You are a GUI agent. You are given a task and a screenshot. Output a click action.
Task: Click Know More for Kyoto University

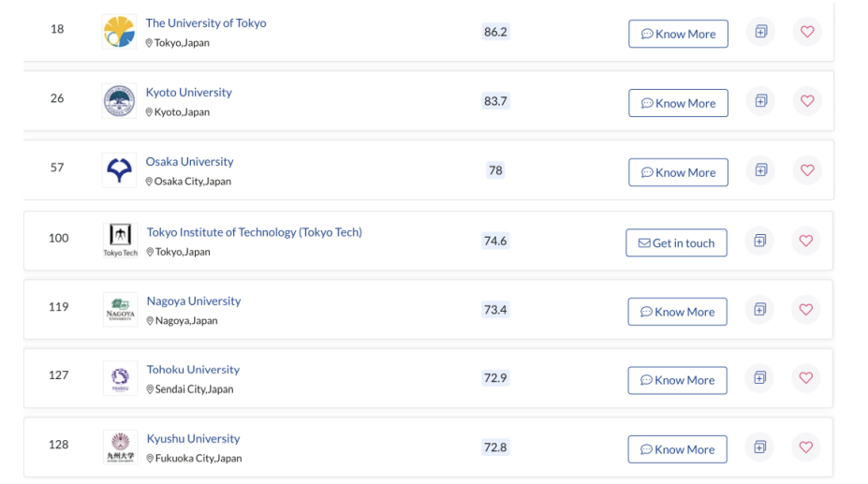coord(678,103)
